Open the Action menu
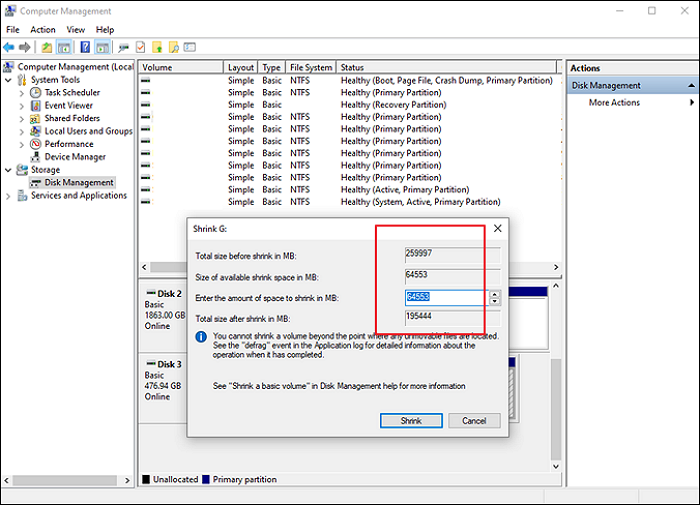Screen dimensions: 700x505 [43, 30]
